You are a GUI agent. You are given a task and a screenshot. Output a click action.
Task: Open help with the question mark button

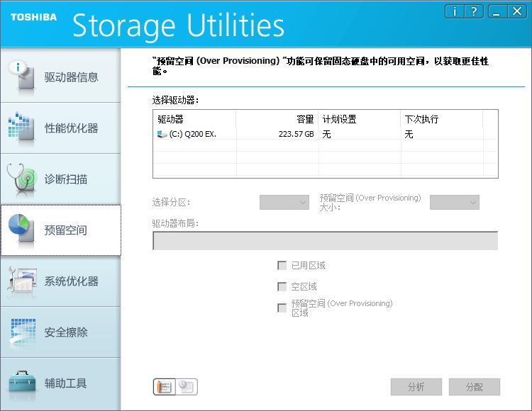point(475,11)
